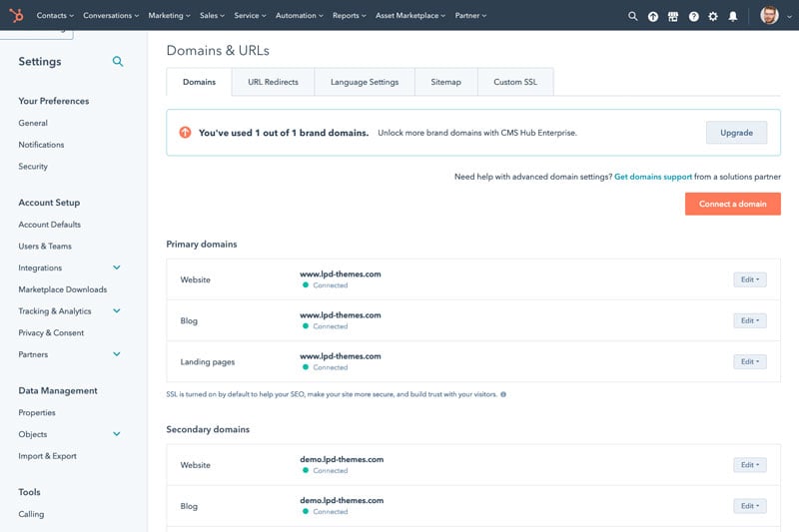Open Calling under Tools
This screenshot has height=532, width=799.
tap(31, 514)
